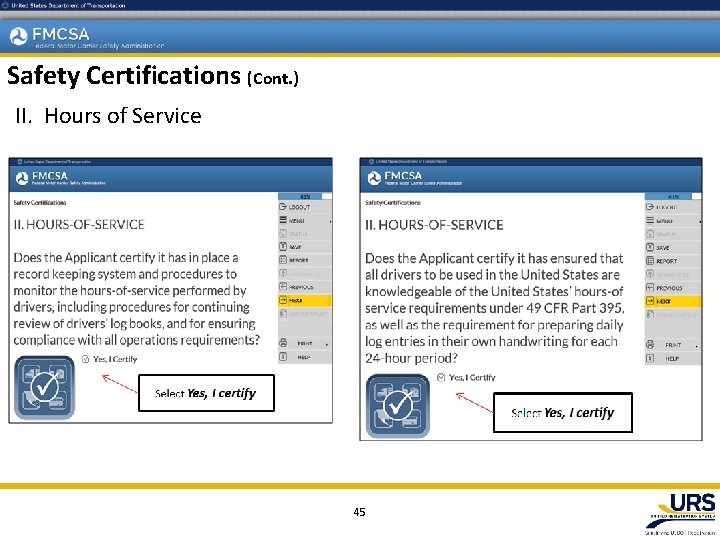Open the Report icon in left screenshot sidebar

283,260
